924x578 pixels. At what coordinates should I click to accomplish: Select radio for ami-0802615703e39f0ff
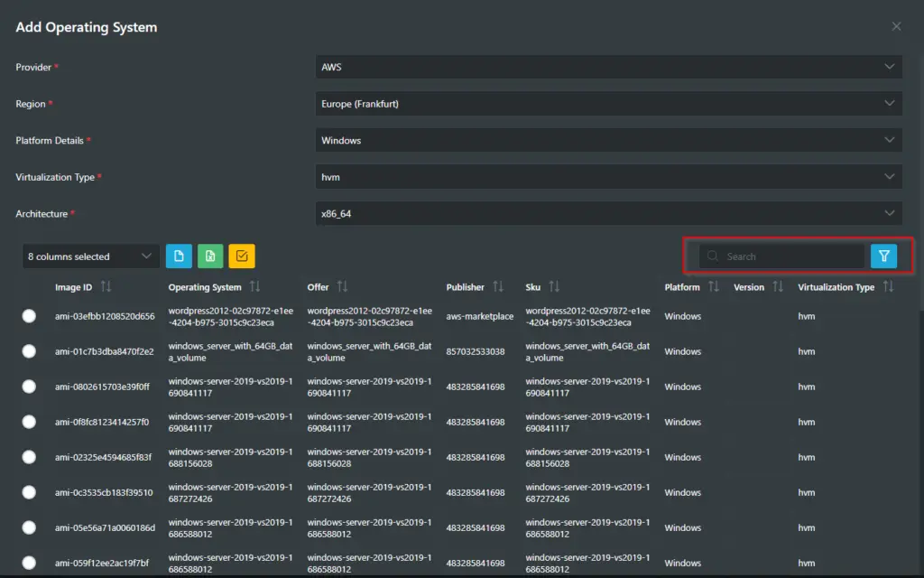pyautogui.click(x=29, y=387)
